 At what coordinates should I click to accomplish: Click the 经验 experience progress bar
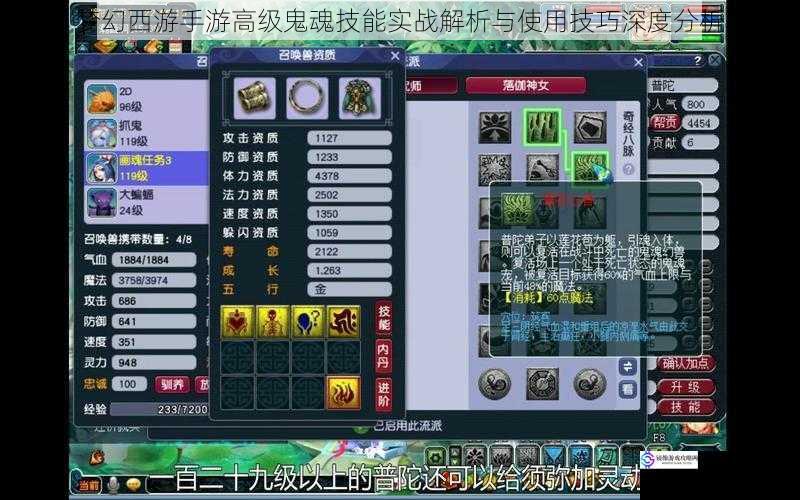(x=159, y=409)
